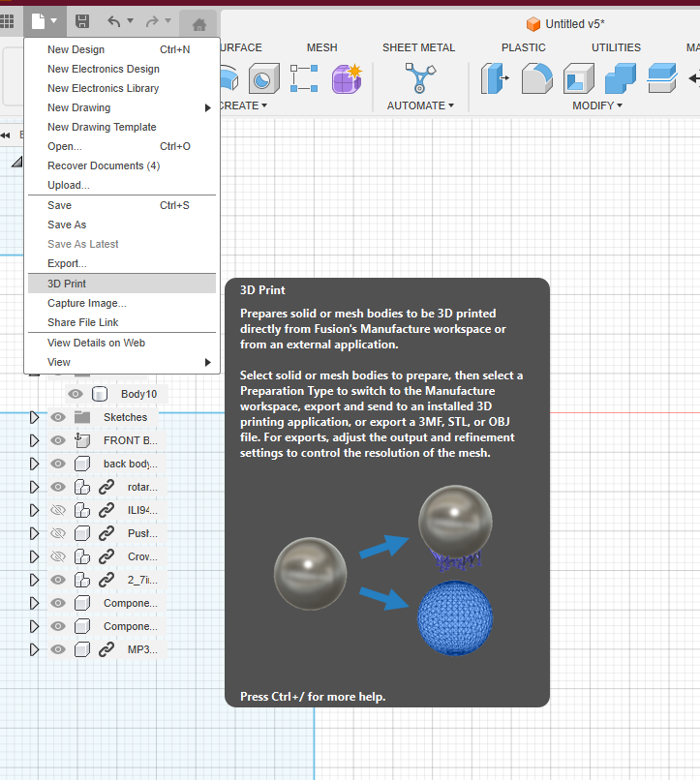Open the View submenu entry

coord(122,362)
